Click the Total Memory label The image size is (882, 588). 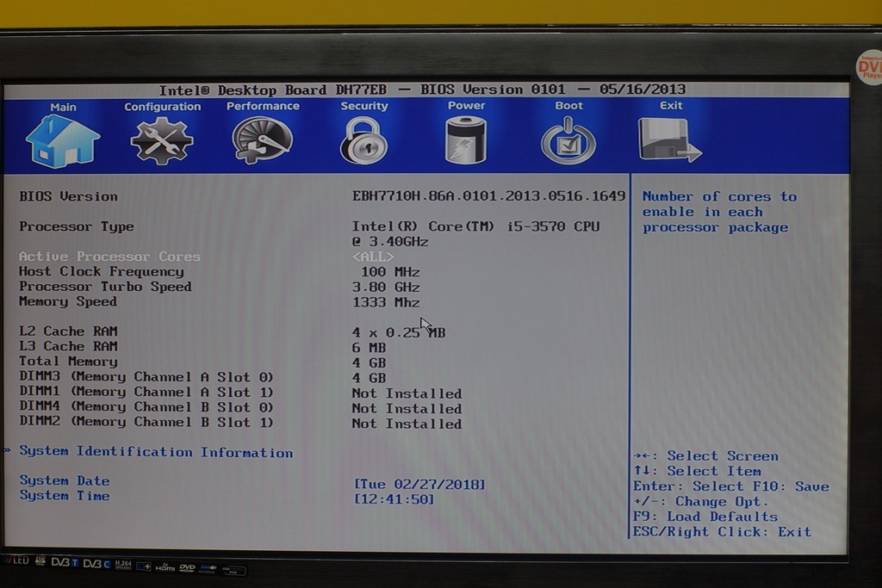[x=68, y=362]
